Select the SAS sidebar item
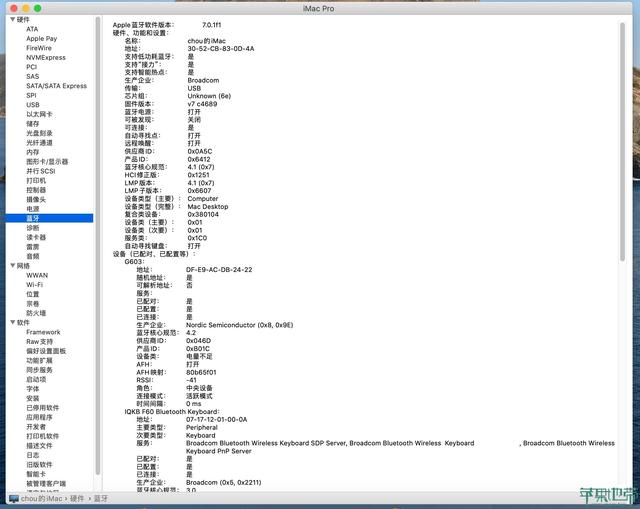Viewport: 640px width, 509px height. click(33, 76)
